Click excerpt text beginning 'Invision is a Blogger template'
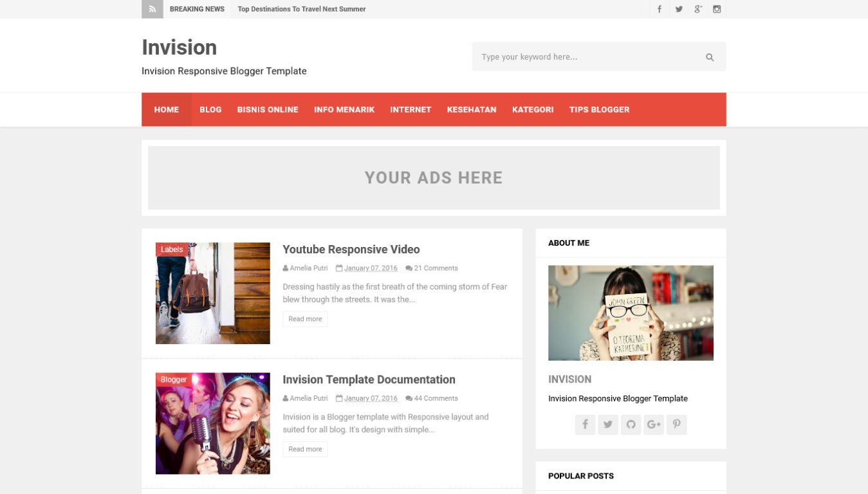Image resolution: width=868 pixels, height=494 pixels. click(385, 423)
